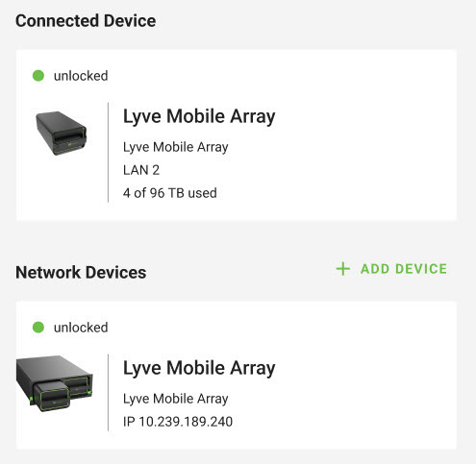Click the LAN 2 connection label
476x464 pixels.
pos(141,170)
